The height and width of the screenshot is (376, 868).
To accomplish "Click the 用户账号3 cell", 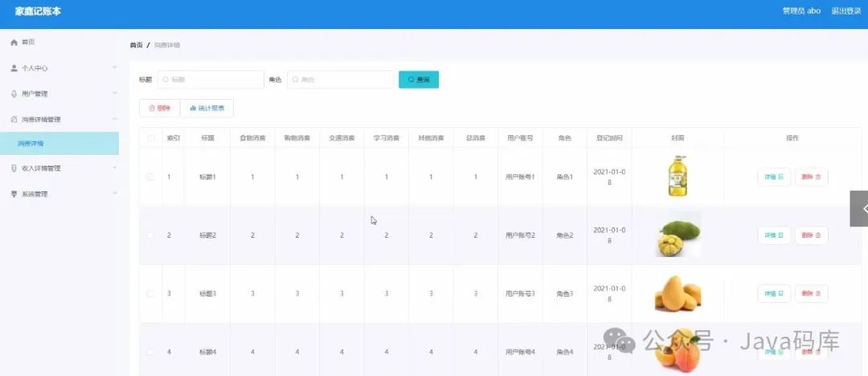I will point(520,293).
